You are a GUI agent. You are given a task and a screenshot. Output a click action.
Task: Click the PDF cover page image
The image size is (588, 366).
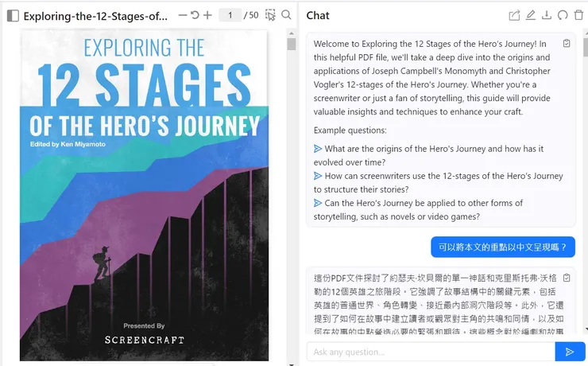(x=144, y=195)
